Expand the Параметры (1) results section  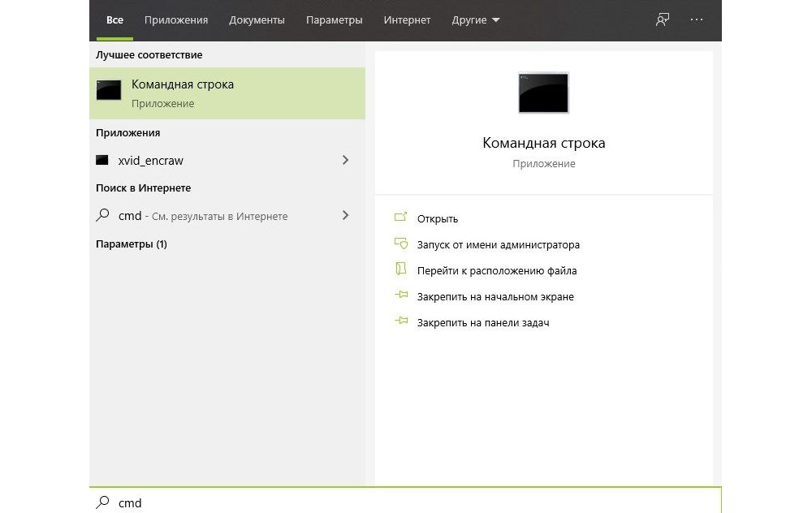pyautogui.click(x=132, y=244)
